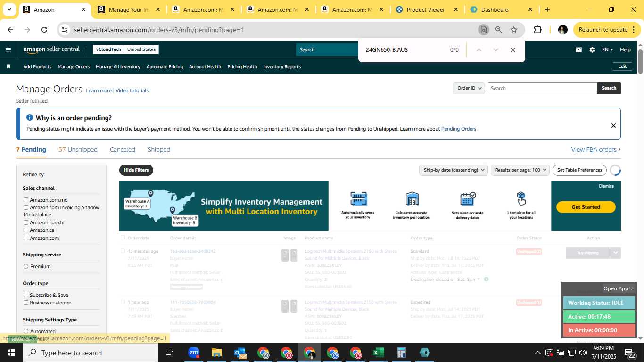This screenshot has height=362, width=644.
Task: Expand Buy shipping dropdown arrow for first order
Action: pos(615,253)
